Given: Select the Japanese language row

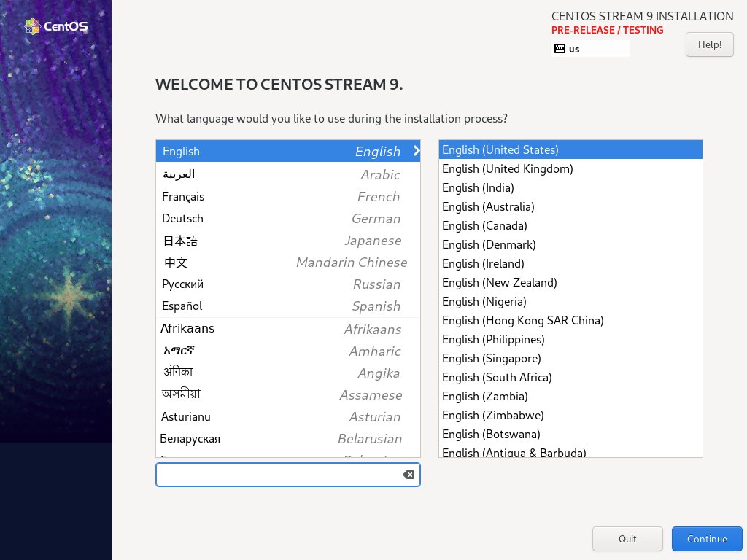Looking at the screenshot, I should [x=287, y=240].
